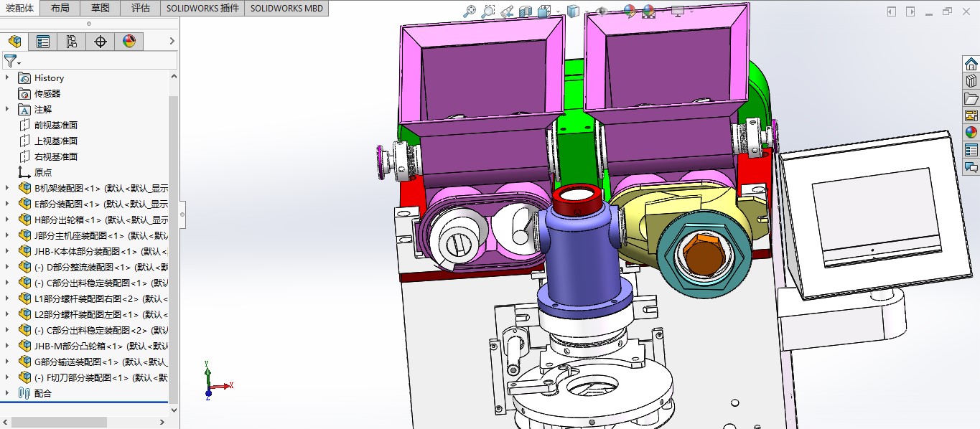Expand the History tree node
This screenshot has width=980, height=429.
[x=7, y=77]
